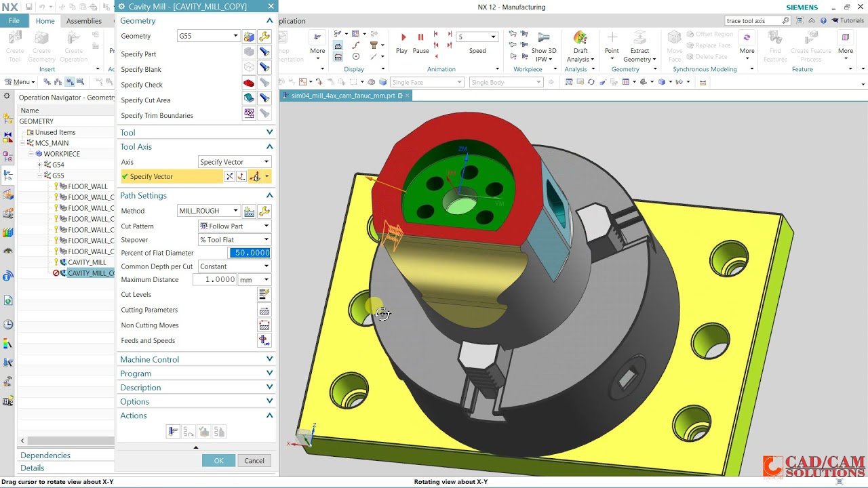Viewport: 868px width, 488px height.
Task: Open vector type dropdown arrow
Action: pyautogui.click(x=267, y=176)
